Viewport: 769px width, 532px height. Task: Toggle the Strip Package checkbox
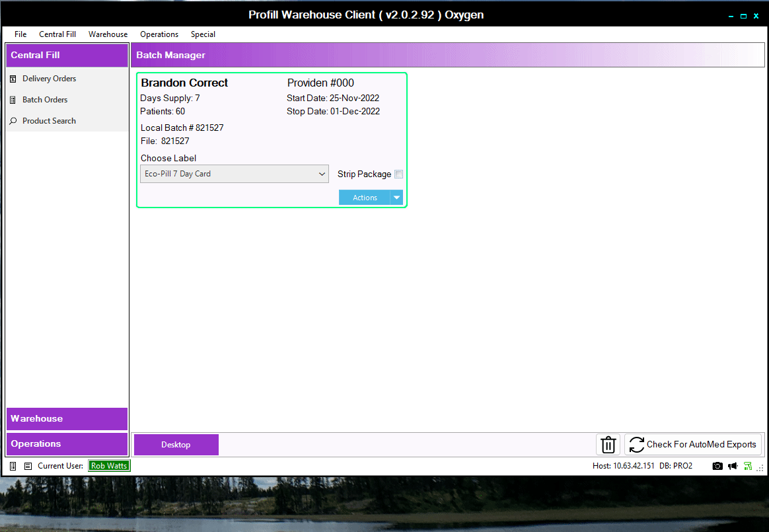(x=399, y=174)
